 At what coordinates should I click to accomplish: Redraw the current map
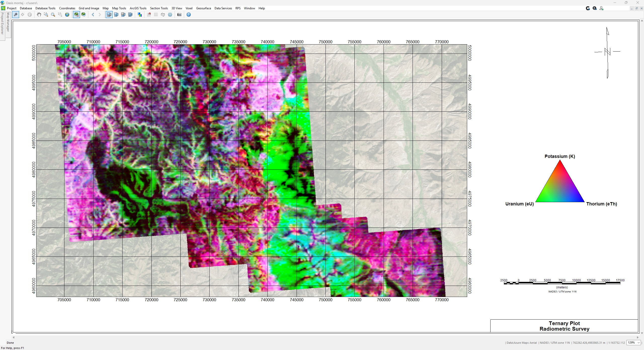[x=83, y=15]
